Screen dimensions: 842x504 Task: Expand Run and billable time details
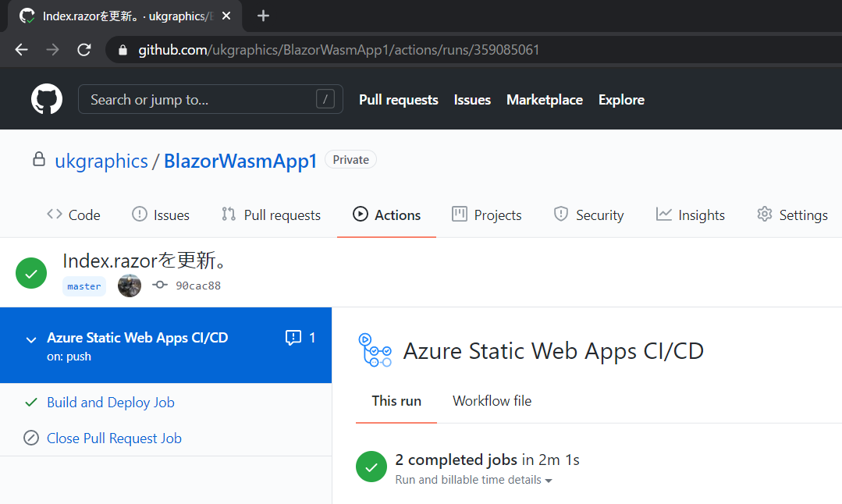click(x=474, y=480)
